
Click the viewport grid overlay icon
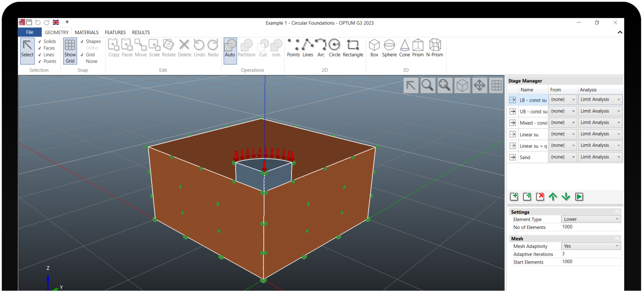coord(497,86)
